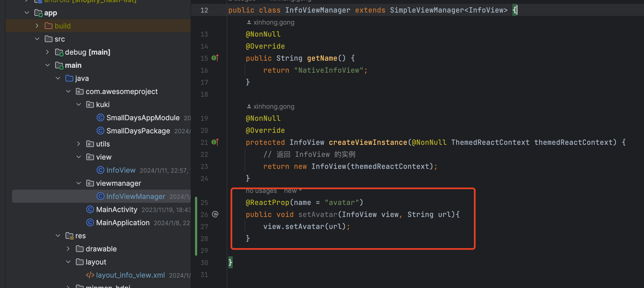Collapse the main source set
Screen dimensions: 644x288
[48, 65]
